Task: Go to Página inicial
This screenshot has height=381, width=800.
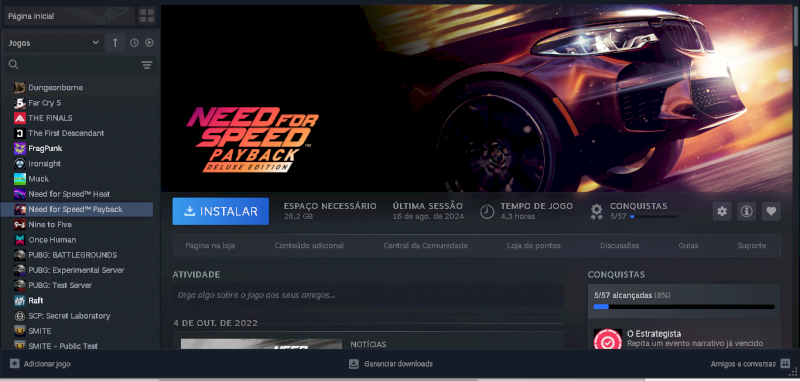Action: 69,16
